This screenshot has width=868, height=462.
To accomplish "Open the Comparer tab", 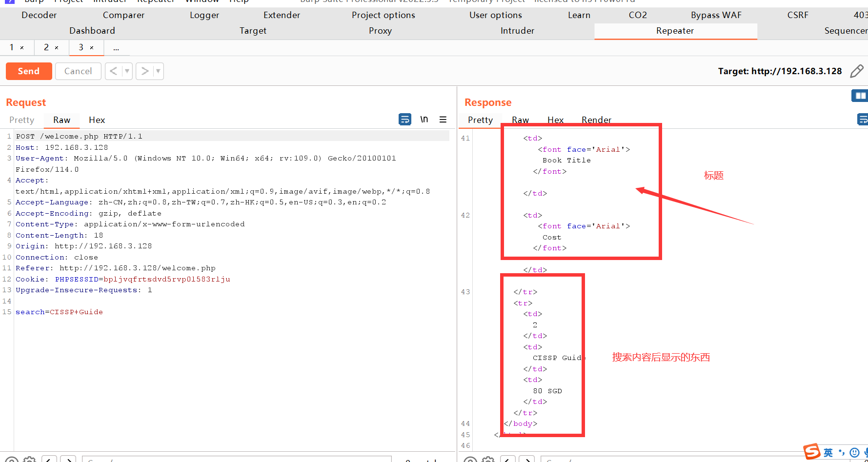I will tap(124, 15).
